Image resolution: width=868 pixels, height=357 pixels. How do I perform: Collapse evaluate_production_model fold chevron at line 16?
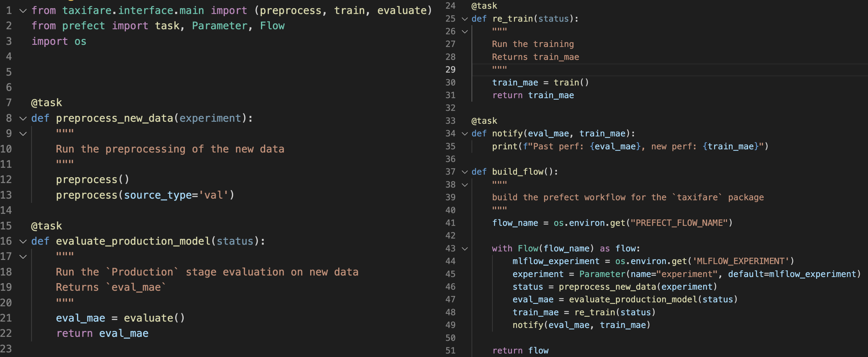tap(23, 242)
